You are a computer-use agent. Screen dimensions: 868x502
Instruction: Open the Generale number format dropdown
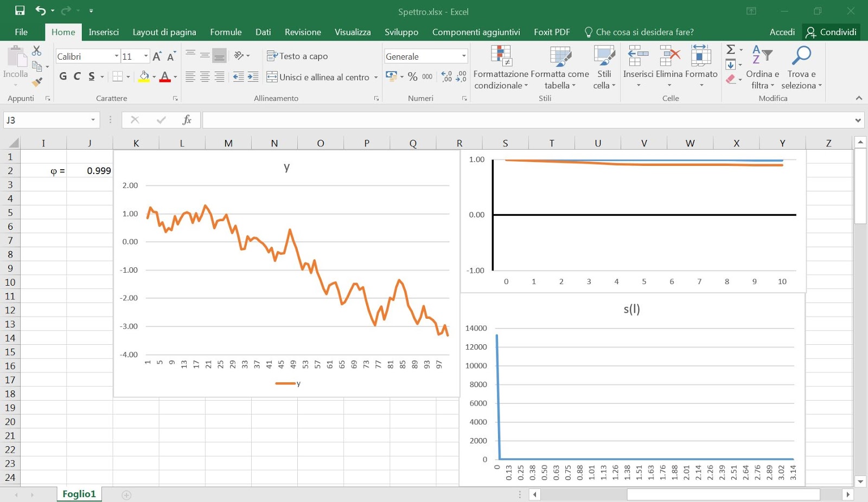(x=464, y=56)
